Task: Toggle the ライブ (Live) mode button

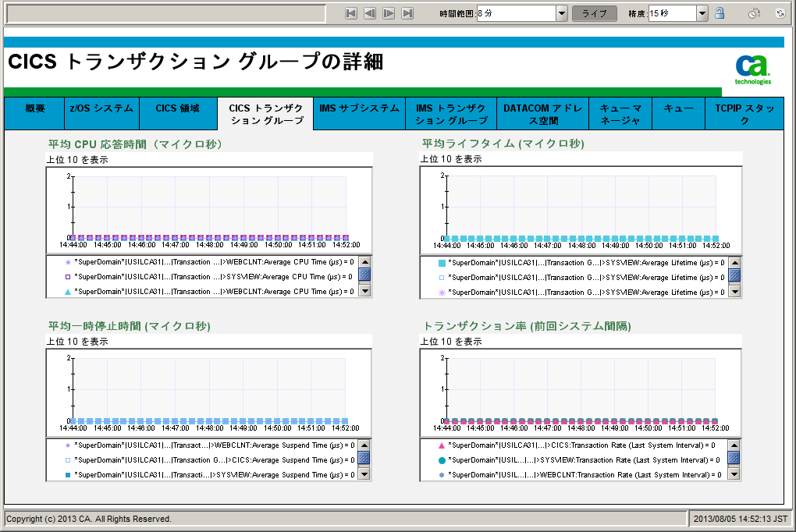Action: 594,12
